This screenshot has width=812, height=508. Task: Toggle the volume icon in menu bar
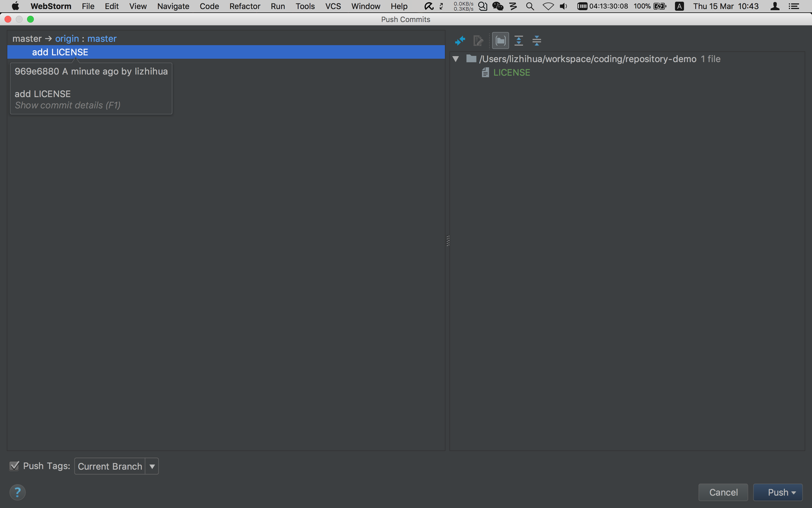(x=563, y=6)
